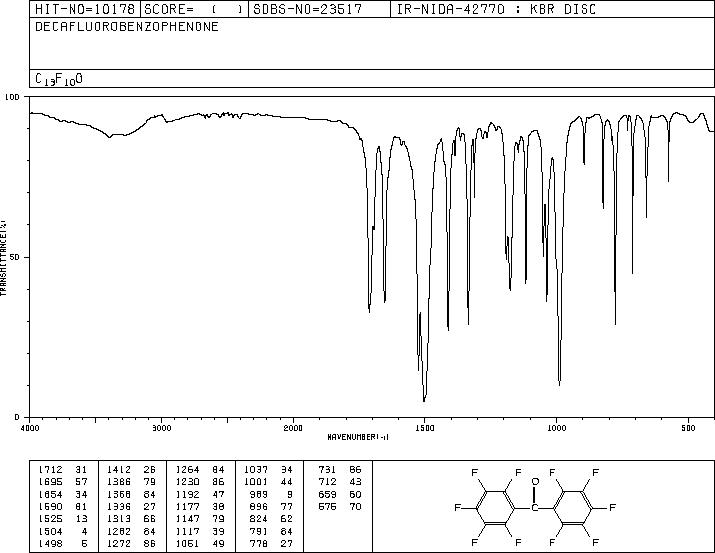Select the 1695 peak table entry
Viewport: 715px width, 553px height.
tap(63, 482)
